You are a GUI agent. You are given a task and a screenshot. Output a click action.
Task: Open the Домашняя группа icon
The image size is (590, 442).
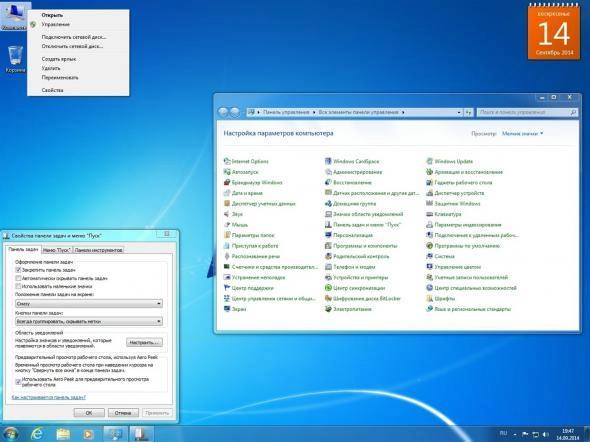(328, 204)
